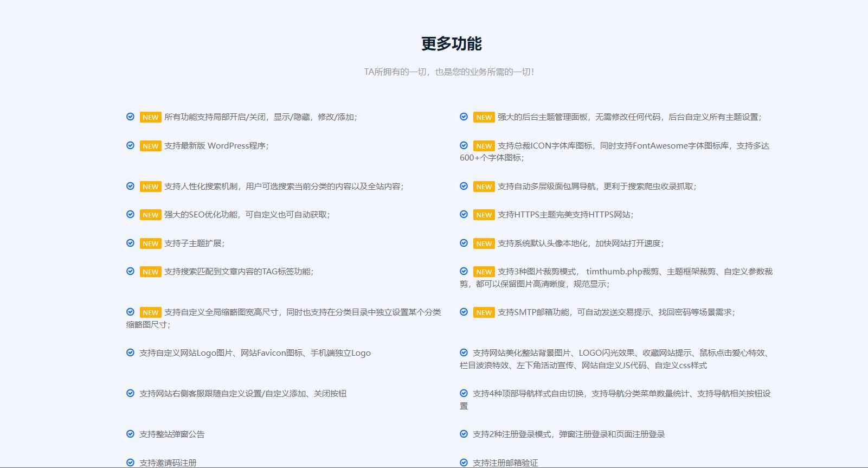Click text 强大的SEO优化功能，可自定义也可自动获取

click(247, 214)
